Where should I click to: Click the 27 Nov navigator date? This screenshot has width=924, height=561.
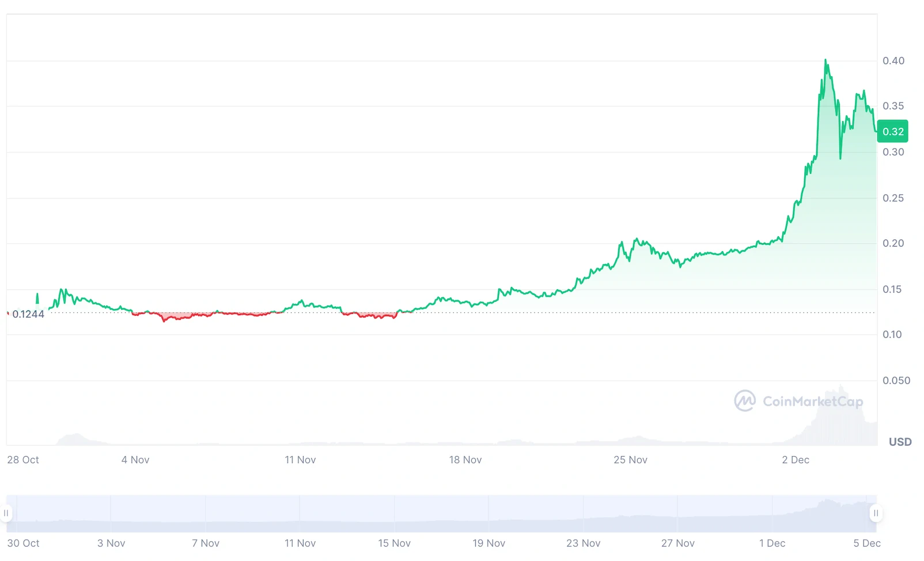point(677,543)
